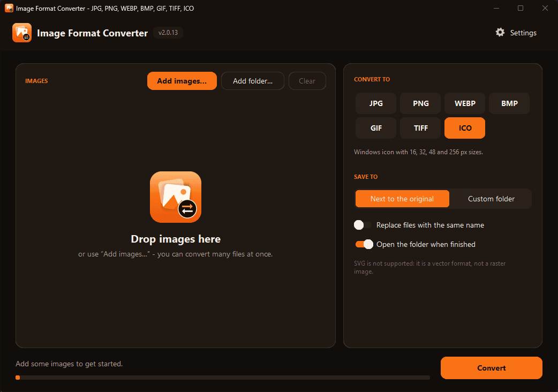Screen dimensions: 558x392
Task: Click the v2.0.13 version badge
Action: pyautogui.click(x=168, y=33)
